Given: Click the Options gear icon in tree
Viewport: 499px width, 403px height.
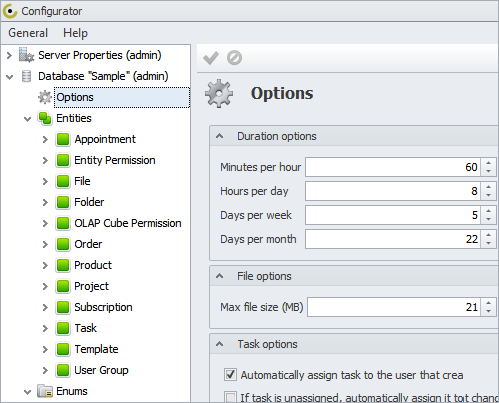Looking at the screenshot, I should [x=45, y=97].
